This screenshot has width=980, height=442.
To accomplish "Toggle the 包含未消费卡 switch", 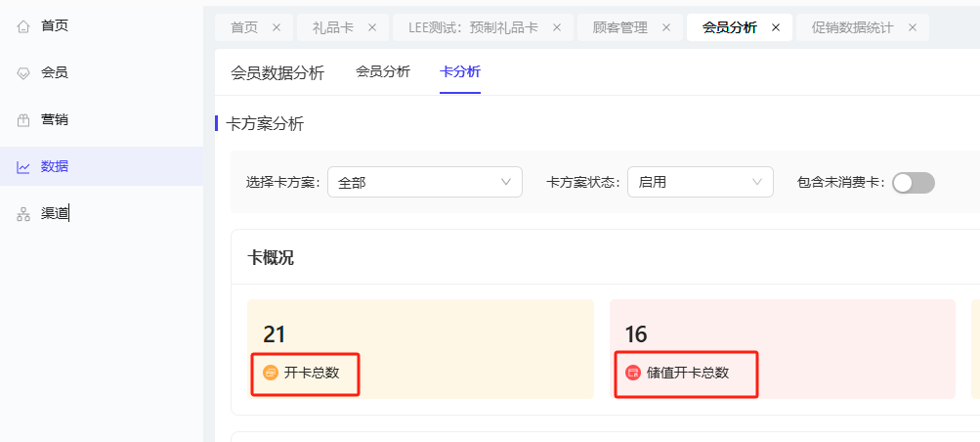I will point(914,183).
